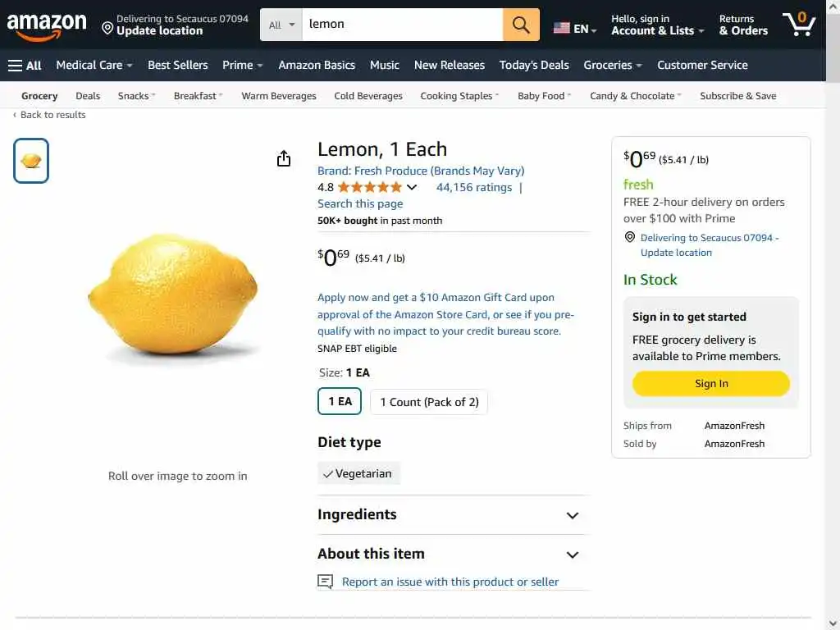Image resolution: width=840 pixels, height=630 pixels.
Task: Open the shopping cart
Action: tap(797, 25)
